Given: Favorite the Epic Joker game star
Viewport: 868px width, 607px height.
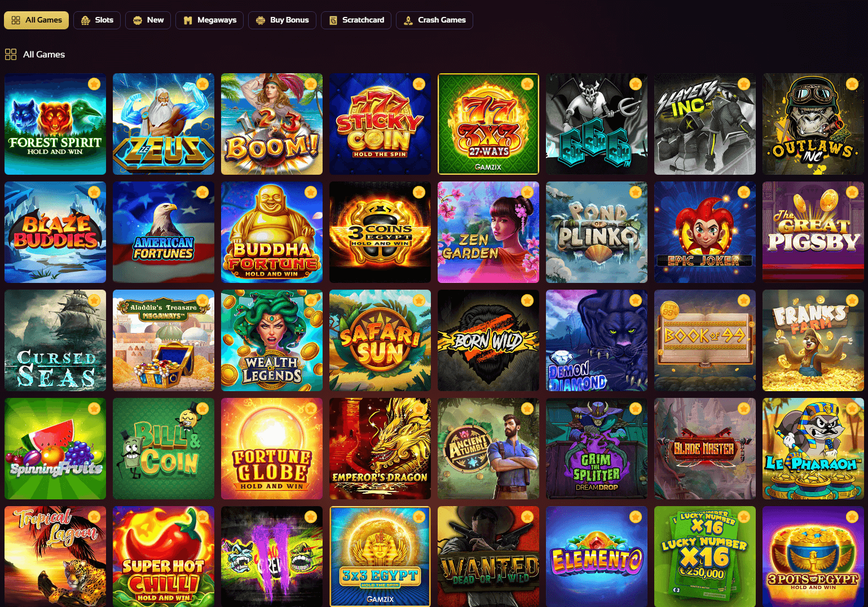Looking at the screenshot, I should pyautogui.click(x=744, y=192).
